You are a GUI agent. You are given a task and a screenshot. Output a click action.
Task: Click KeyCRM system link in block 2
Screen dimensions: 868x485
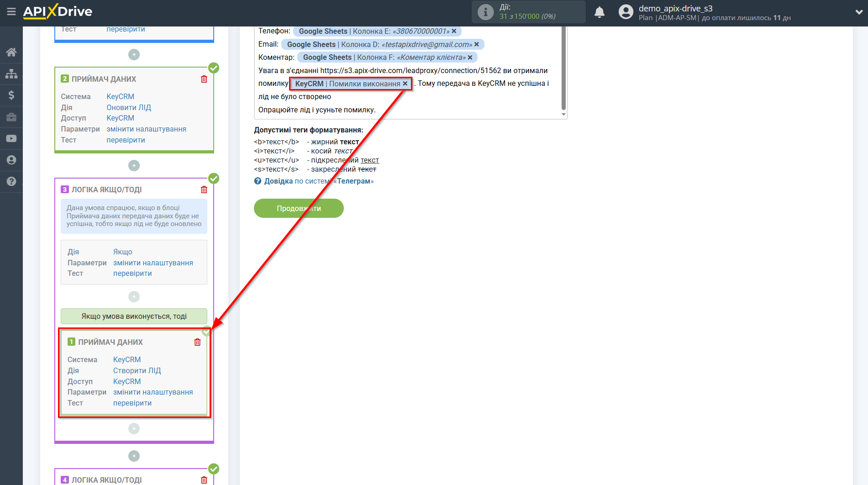click(x=121, y=96)
